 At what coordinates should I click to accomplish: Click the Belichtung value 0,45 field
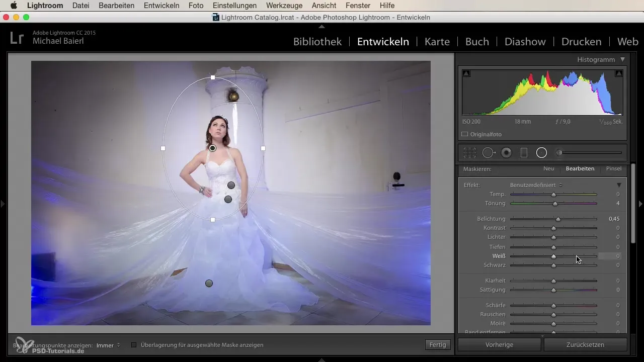tap(613, 219)
